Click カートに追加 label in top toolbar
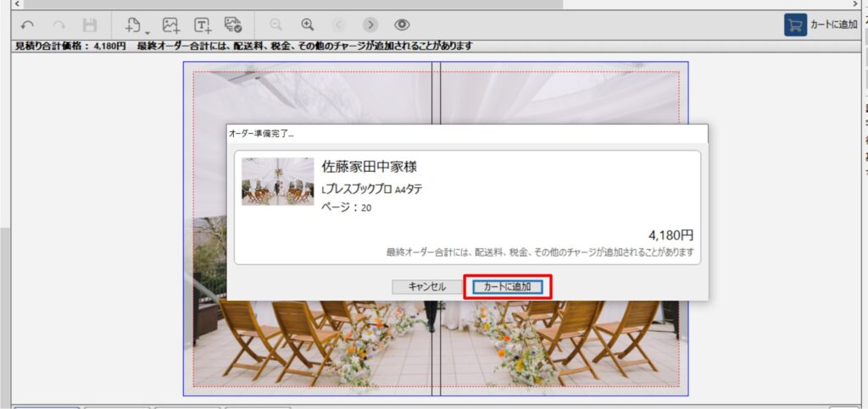This screenshot has height=409, width=868. point(833,25)
